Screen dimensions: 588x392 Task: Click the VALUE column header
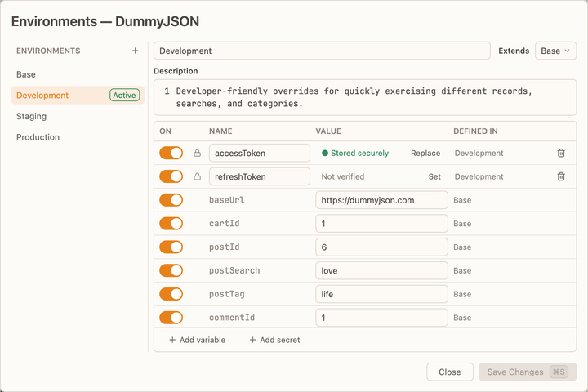tap(328, 131)
